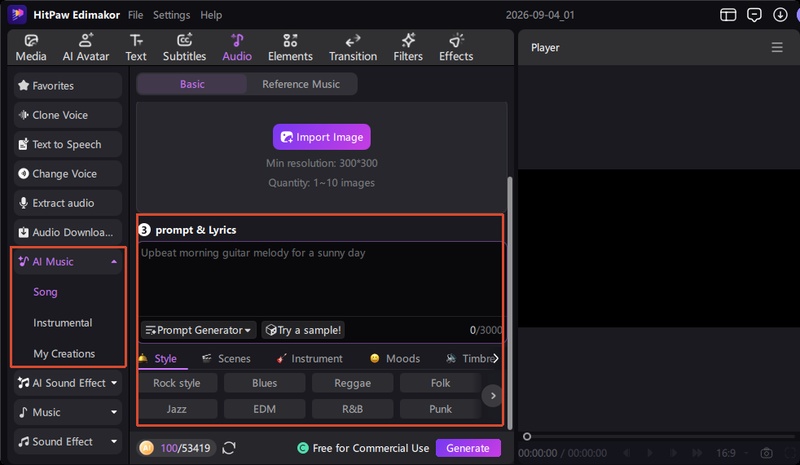This screenshot has height=465, width=800.
Task: Open the Effects panel
Action: [456, 47]
